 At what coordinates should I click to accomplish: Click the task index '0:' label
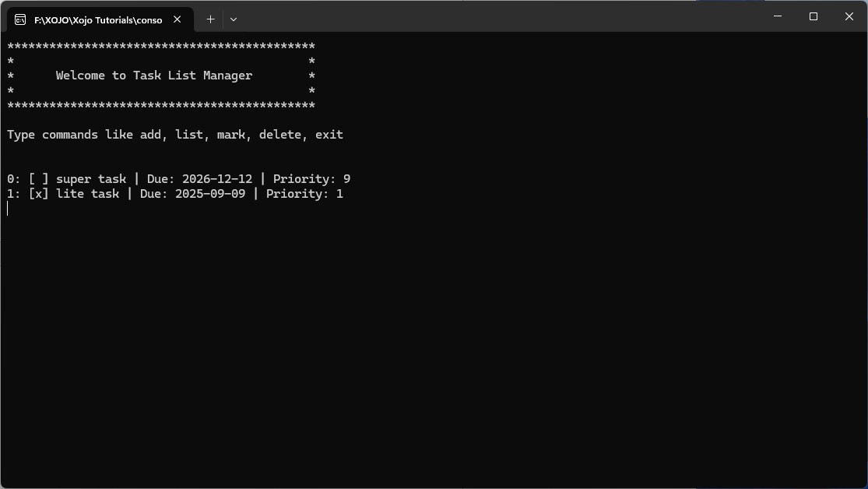point(11,178)
